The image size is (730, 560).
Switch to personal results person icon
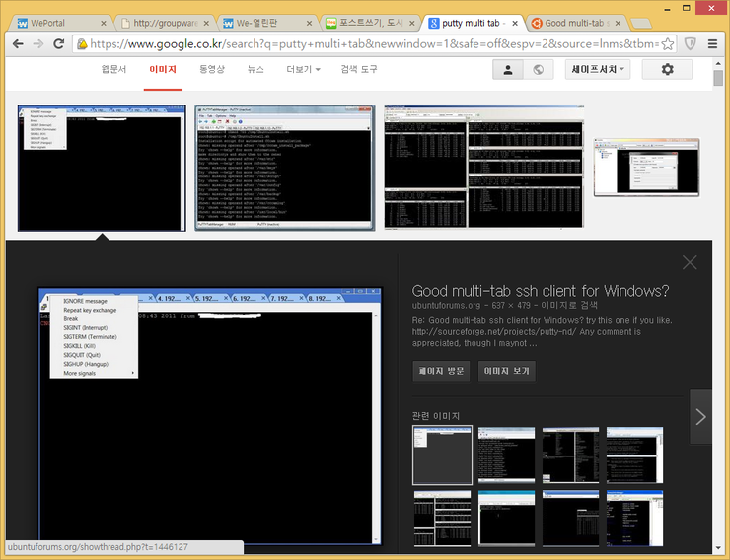(x=508, y=69)
